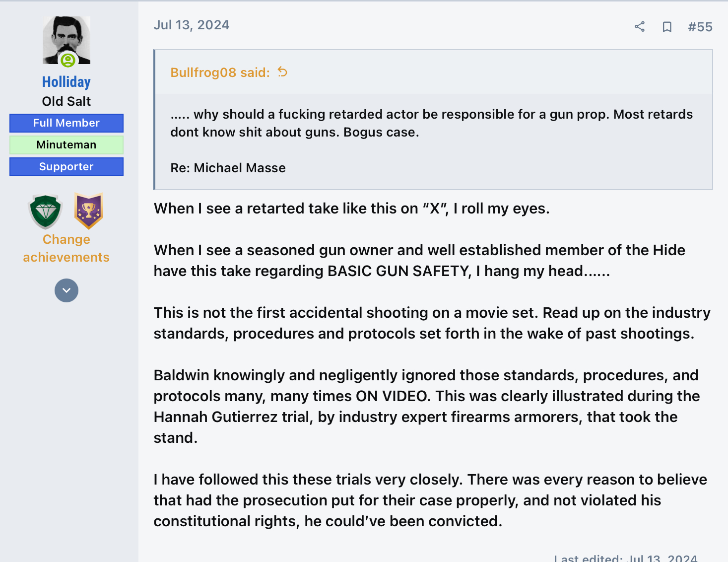Click the 'Re: Michael Masse' quoted line

228,168
